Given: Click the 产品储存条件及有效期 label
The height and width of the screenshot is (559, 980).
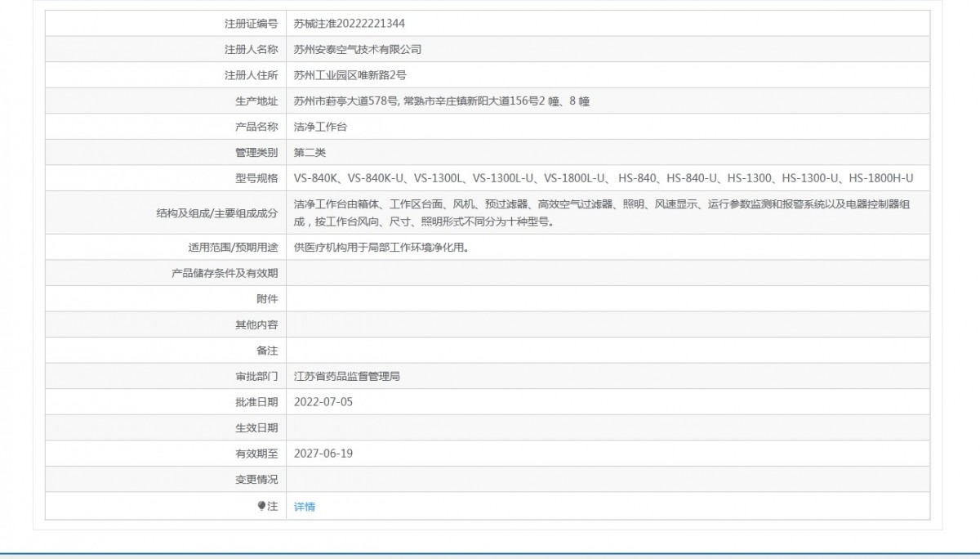Looking at the screenshot, I should pyautogui.click(x=225, y=273).
